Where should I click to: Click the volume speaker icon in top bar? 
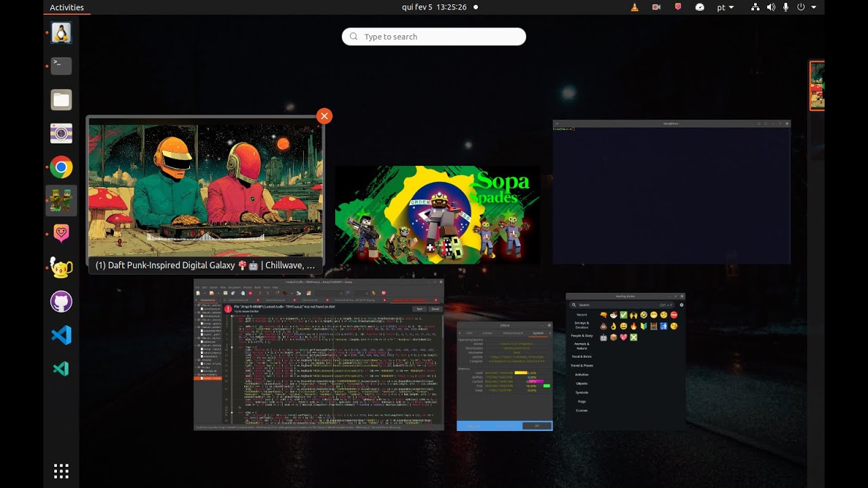pyautogui.click(x=770, y=7)
